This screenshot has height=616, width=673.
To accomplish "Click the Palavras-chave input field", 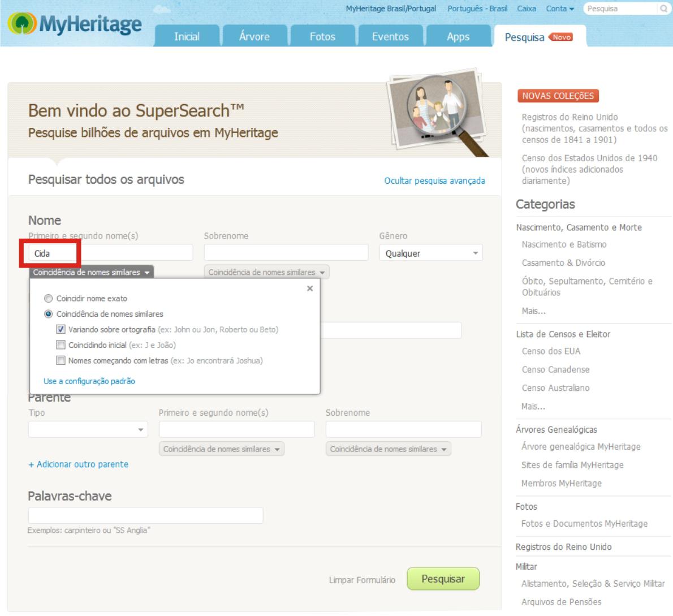I will 145,515.
